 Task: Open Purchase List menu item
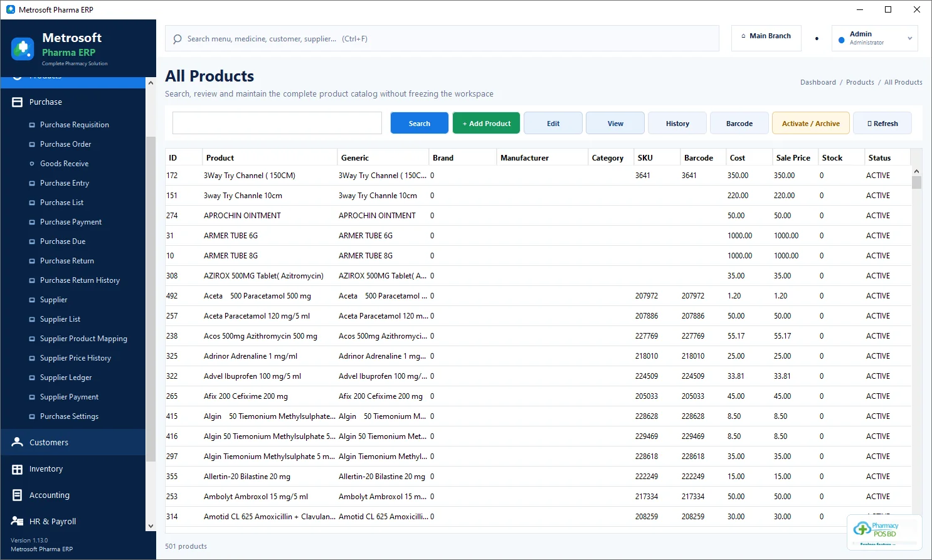coord(61,203)
